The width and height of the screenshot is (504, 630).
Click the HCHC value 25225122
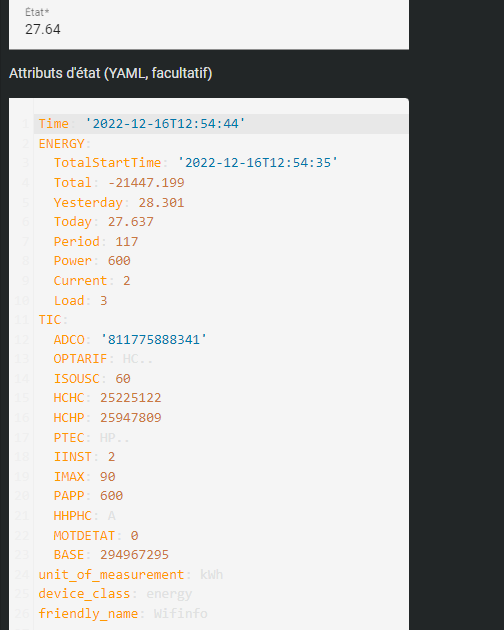[131, 398]
